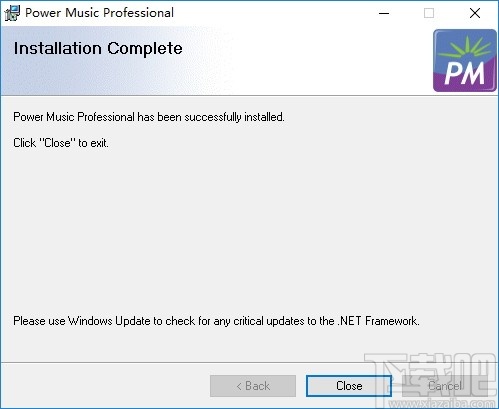Click the successfully installed message text

149,117
